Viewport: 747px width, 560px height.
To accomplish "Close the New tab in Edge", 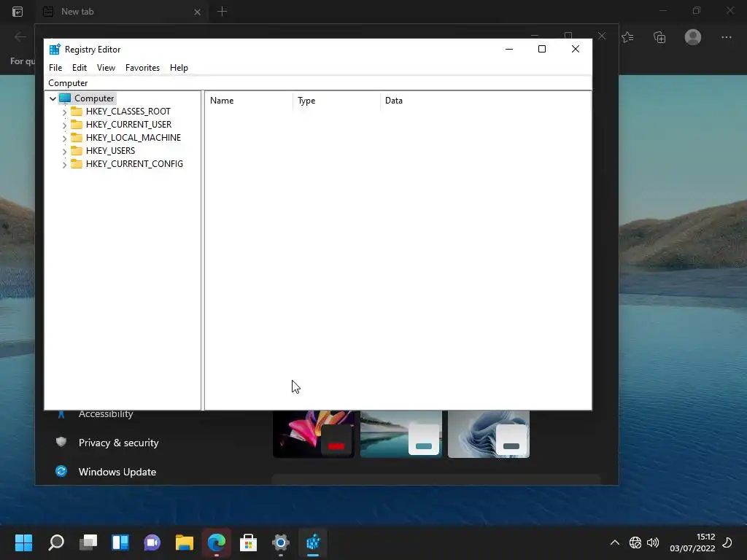I will (197, 12).
